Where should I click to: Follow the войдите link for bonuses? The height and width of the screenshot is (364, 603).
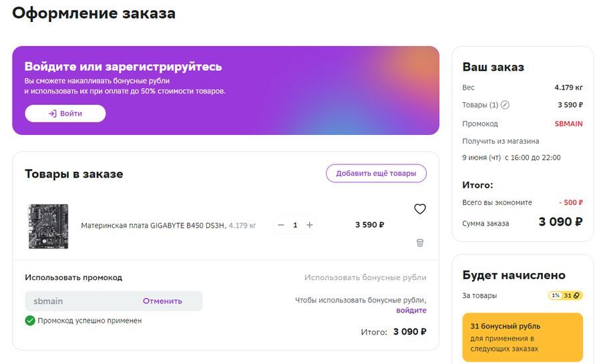tap(411, 311)
